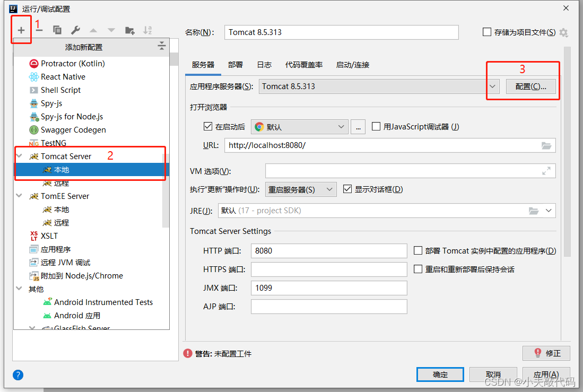The image size is (583, 392).
Task: Switch to the 部署 tab
Action: pos(236,65)
